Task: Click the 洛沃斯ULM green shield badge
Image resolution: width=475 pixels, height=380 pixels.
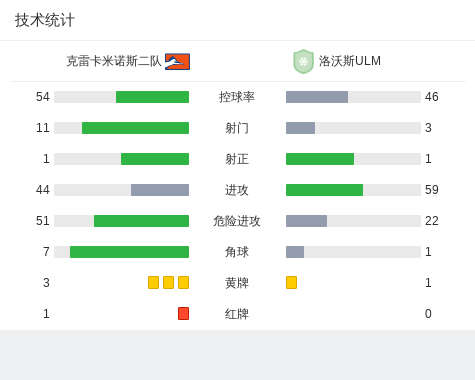Action: (303, 61)
